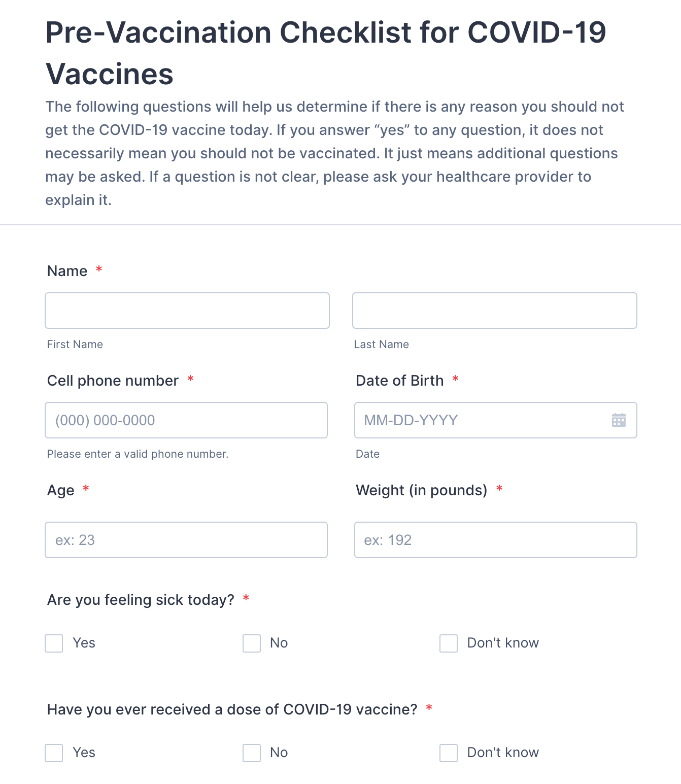Check Don't know for feeling sick today
This screenshot has width=681, height=784.
pos(449,643)
